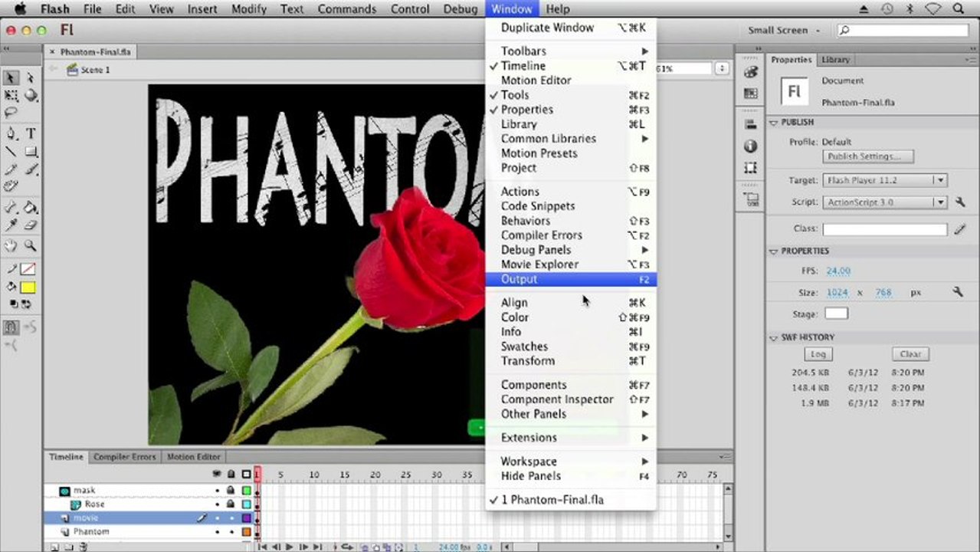Click the Publish Settings button
Image resolution: width=980 pixels, height=552 pixels.
pyautogui.click(x=867, y=156)
